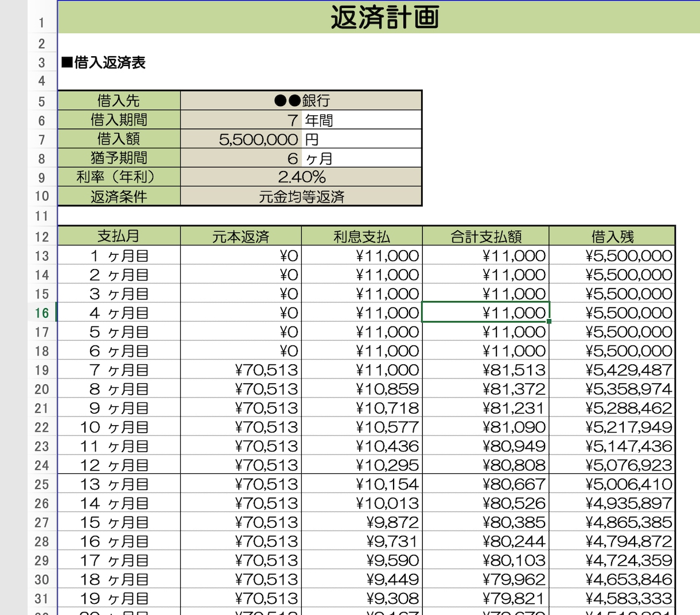This screenshot has height=615, width=700.
Task: Select the active cell ¥11,000 in row 16
Action: click(x=486, y=313)
